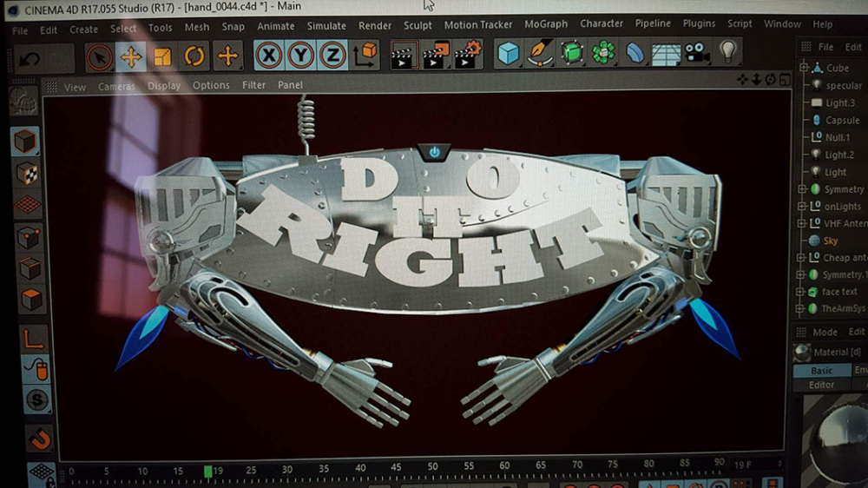Screen dimensions: 868x488
Task: Toggle the Y axis lock
Action: [301, 56]
